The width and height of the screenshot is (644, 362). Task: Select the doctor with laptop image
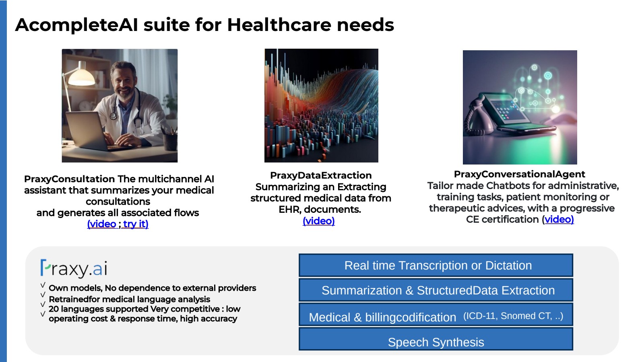[120, 106]
